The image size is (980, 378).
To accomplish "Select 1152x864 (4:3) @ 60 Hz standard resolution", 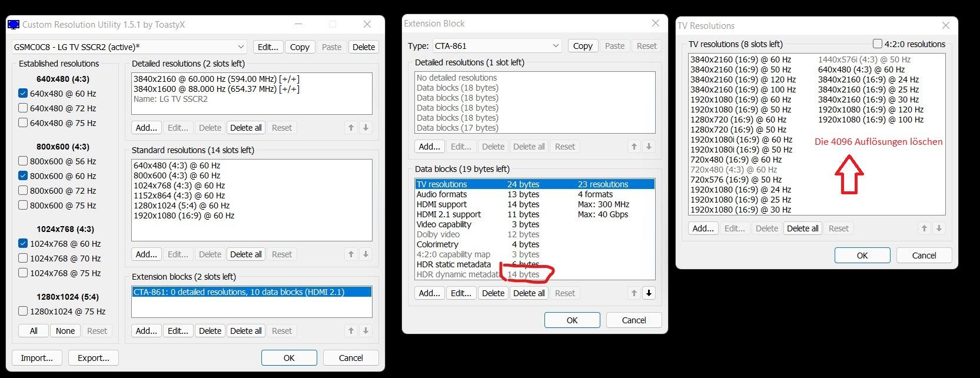I will pos(252,195).
